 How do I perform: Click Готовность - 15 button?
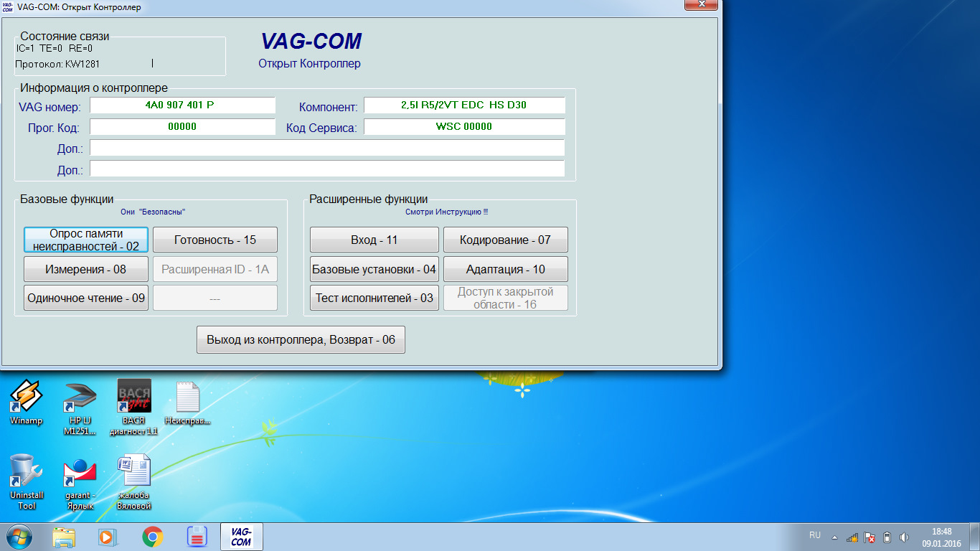pyautogui.click(x=215, y=240)
